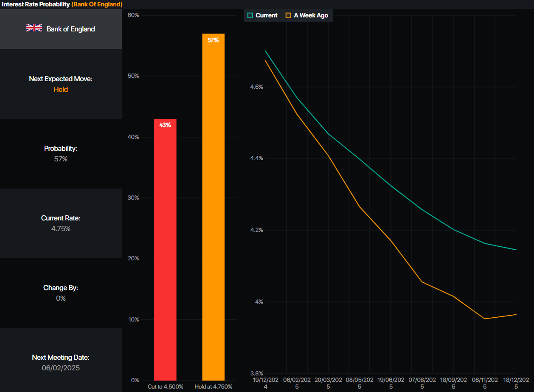Click the 08/05/2025 date on the x-axis
534x392 pixels.
[x=360, y=383]
